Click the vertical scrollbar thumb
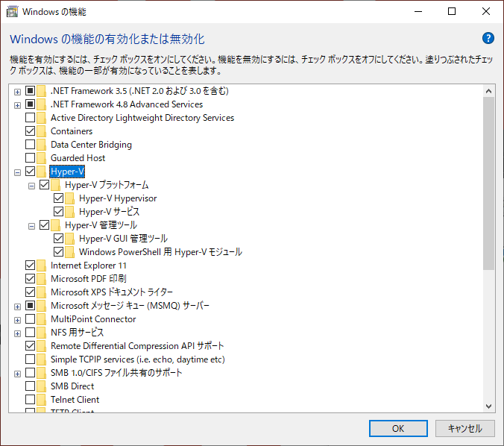 pos(488,183)
